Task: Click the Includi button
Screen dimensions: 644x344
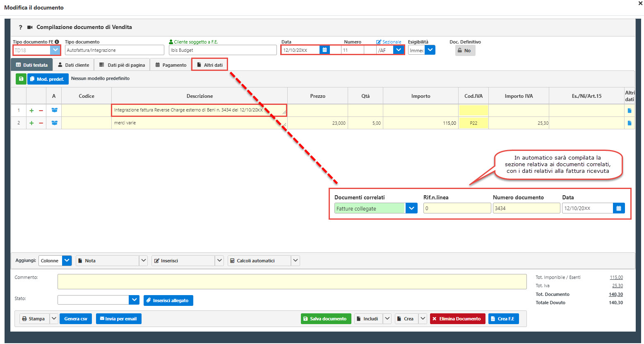Action: (368, 319)
